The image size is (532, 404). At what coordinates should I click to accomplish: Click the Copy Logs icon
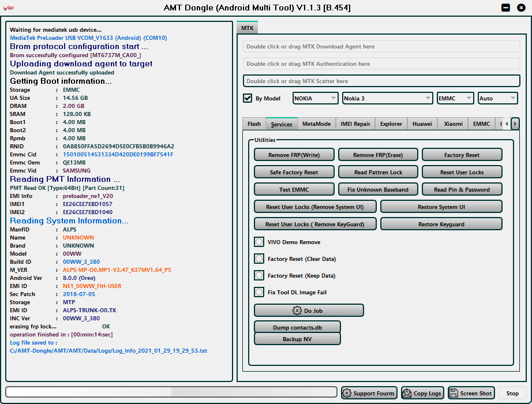(407, 393)
